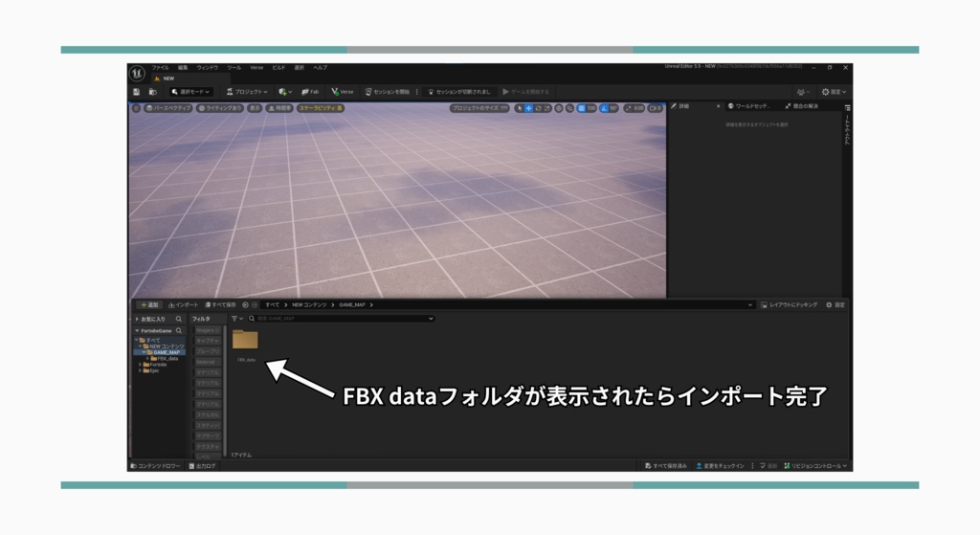Viewport: 980px width, 535px height.
Task: Click the スケーラビリティ: 高 warning button
Action: tap(321, 108)
